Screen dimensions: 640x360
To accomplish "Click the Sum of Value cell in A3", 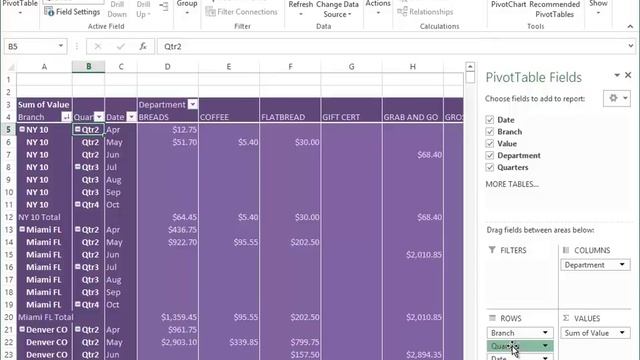I will (44, 104).
